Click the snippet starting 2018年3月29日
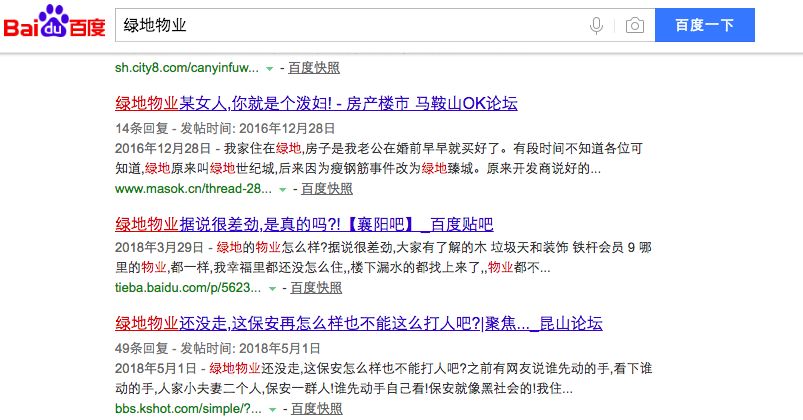 pyautogui.click(x=383, y=258)
